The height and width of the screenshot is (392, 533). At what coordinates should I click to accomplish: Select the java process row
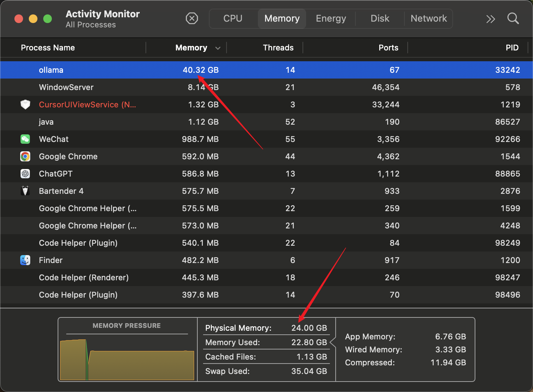click(266, 122)
